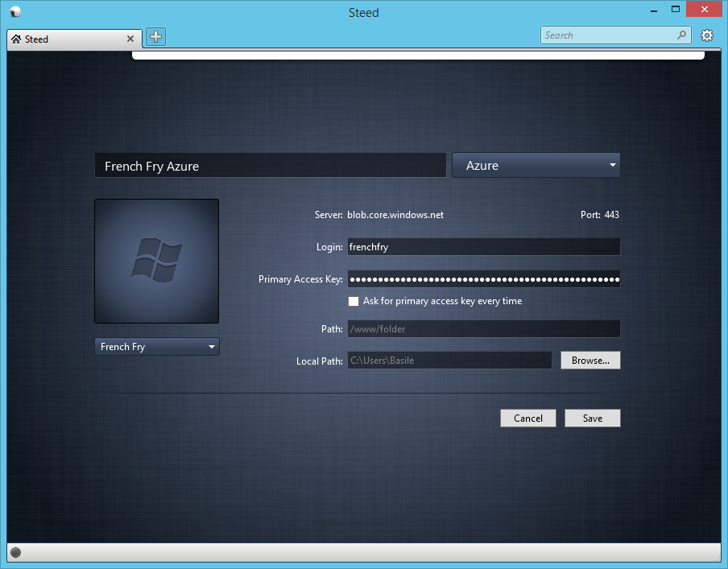Enable Ask for primary access key every time
The image size is (728, 569).
pos(354,301)
